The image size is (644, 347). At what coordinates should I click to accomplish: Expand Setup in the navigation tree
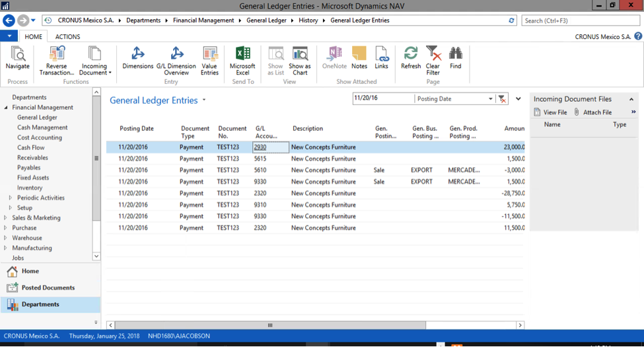(x=11, y=208)
